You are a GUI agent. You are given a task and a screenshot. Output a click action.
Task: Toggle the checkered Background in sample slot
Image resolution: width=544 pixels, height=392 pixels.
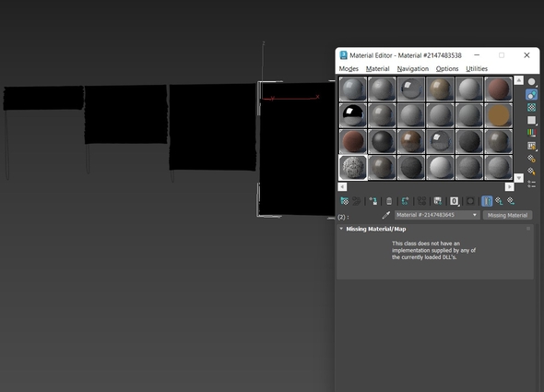pos(531,108)
